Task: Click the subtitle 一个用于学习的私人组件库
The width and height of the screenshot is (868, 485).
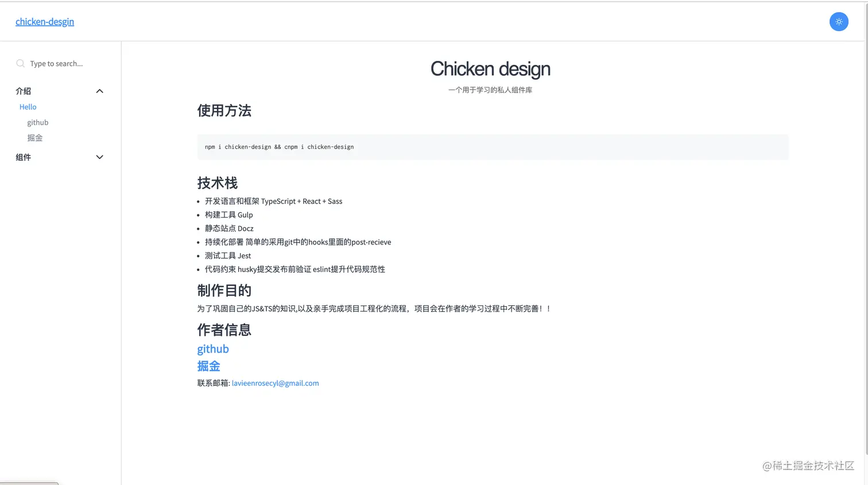Action: point(490,90)
